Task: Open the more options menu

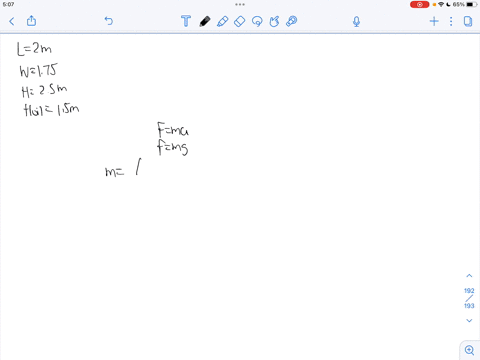Action: (x=451, y=21)
